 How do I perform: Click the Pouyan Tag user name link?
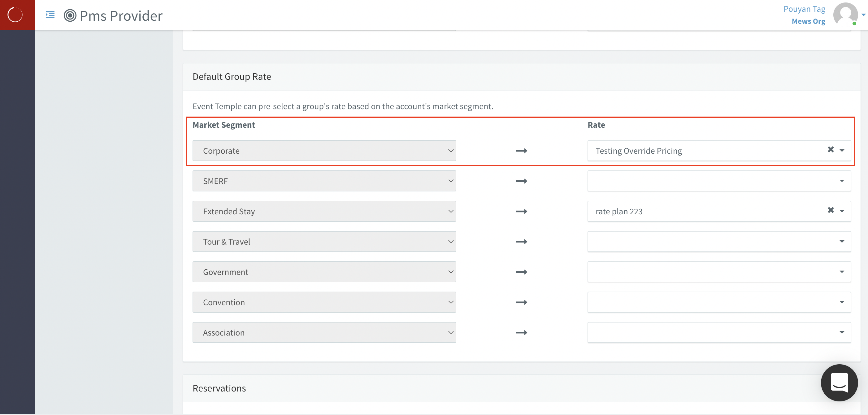[x=804, y=9]
